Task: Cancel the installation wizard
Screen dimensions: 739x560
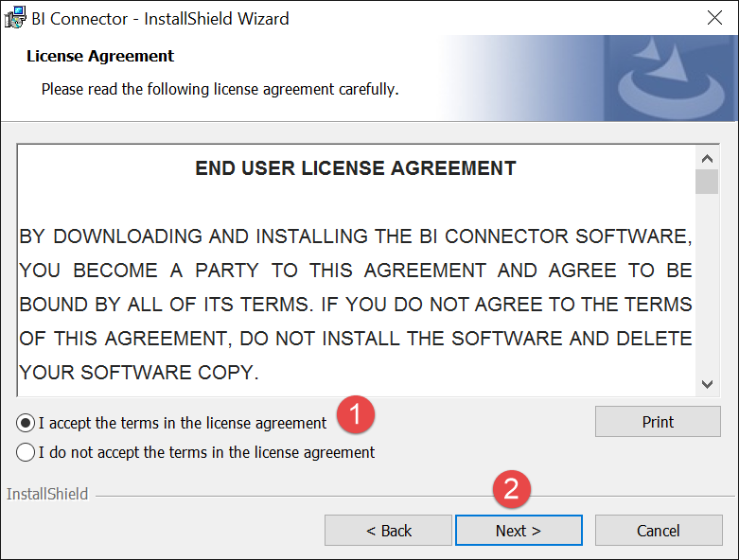Action: pyautogui.click(x=659, y=531)
